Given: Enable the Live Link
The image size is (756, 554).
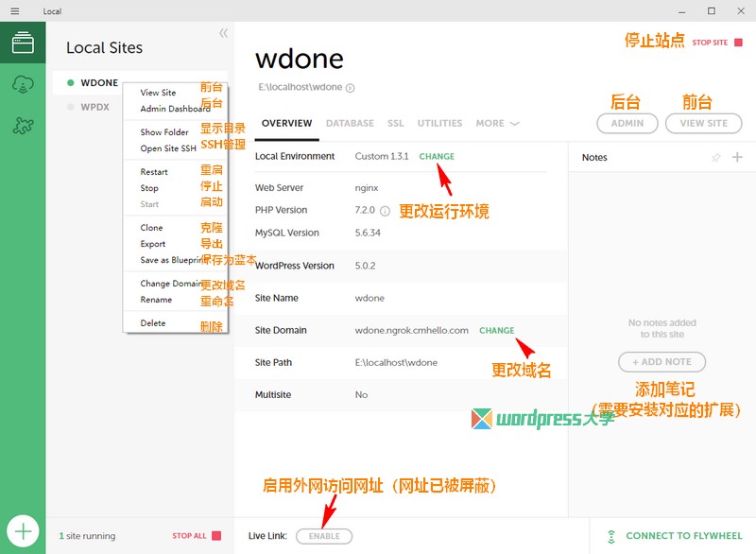Looking at the screenshot, I should pyautogui.click(x=324, y=536).
